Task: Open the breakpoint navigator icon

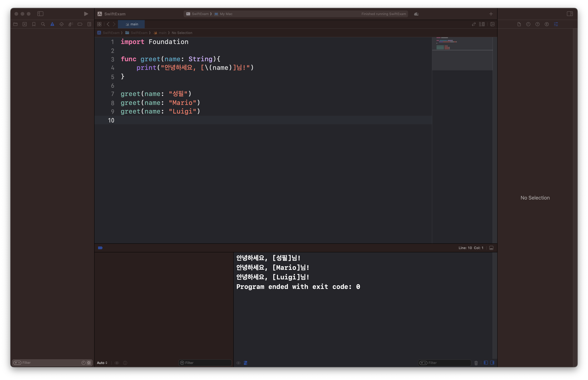Action: coord(80,24)
